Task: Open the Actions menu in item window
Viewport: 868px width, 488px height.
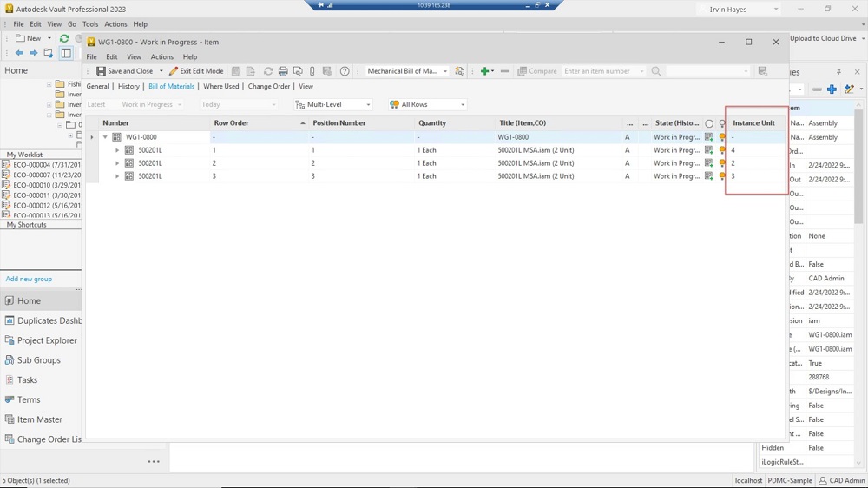Action: 162,57
